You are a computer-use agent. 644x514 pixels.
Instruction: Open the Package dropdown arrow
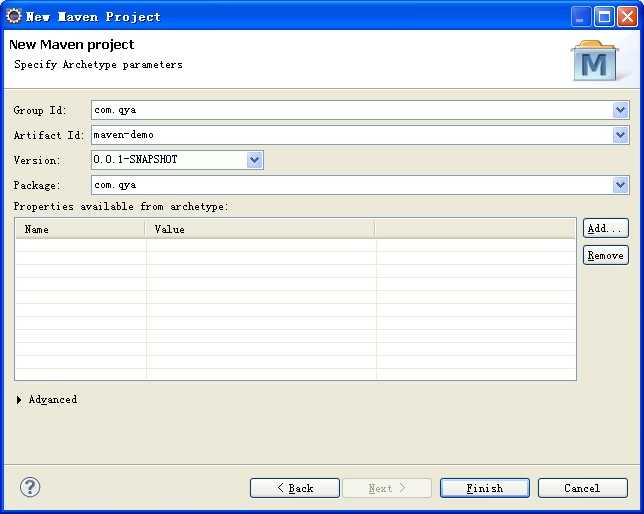coord(620,185)
